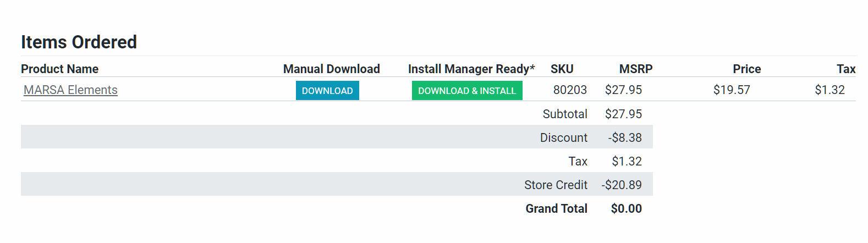The height and width of the screenshot is (243, 868).
Task: Click the blue DOWNLOAD button
Action: [x=327, y=91]
